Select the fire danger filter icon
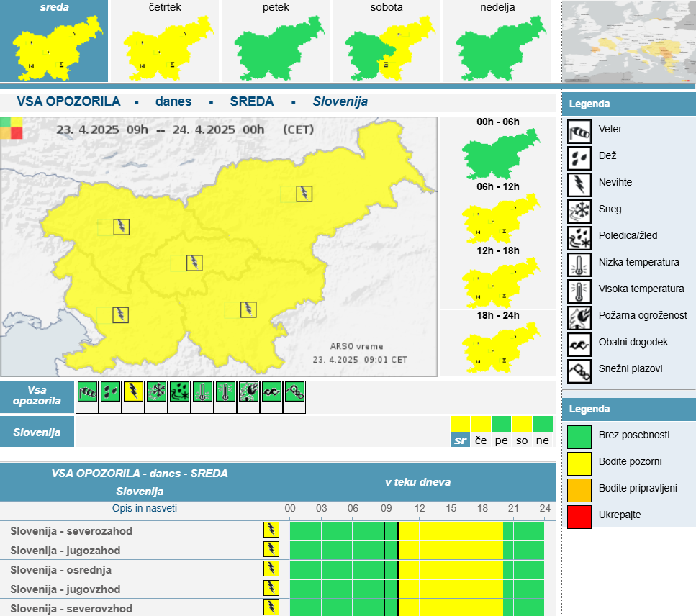The height and width of the screenshot is (616, 696). (x=248, y=392)
